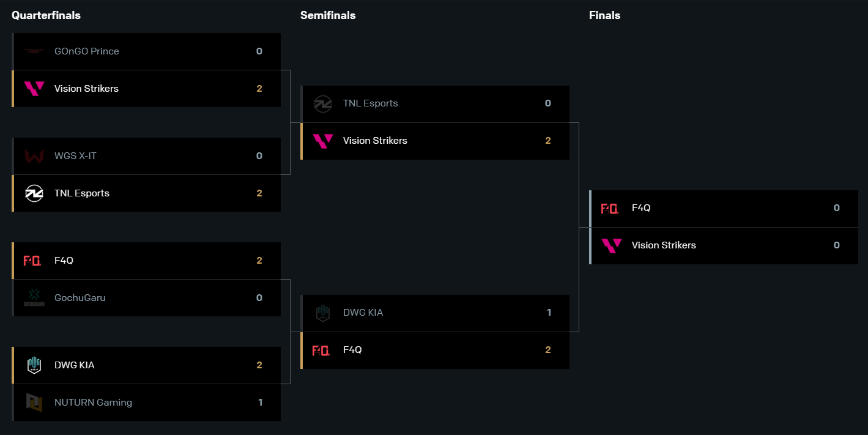Select DWG KIA row in Semifinals
The width and height of the screenshot is (868, 435).
coord(435,313)
